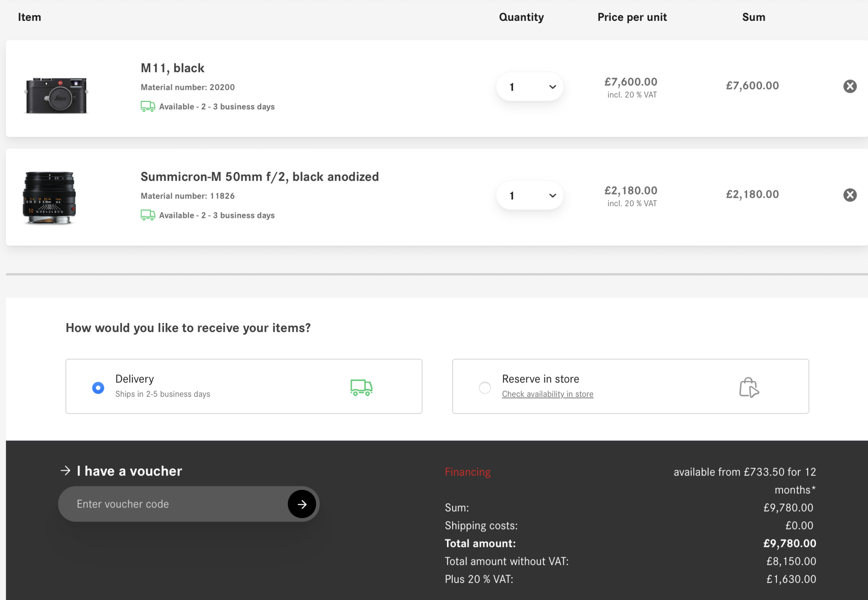Click the Summicron-M lens thumbnail image
Screen dimensions: 868x600
49,198
